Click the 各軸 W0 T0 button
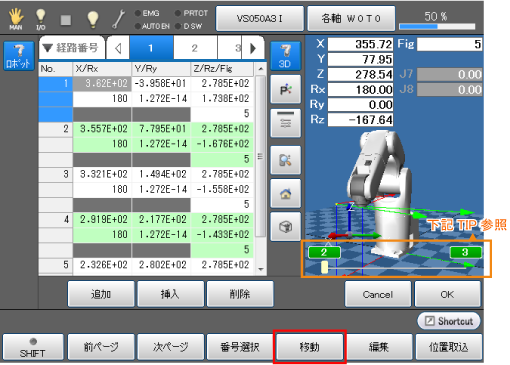 [351, 18]
